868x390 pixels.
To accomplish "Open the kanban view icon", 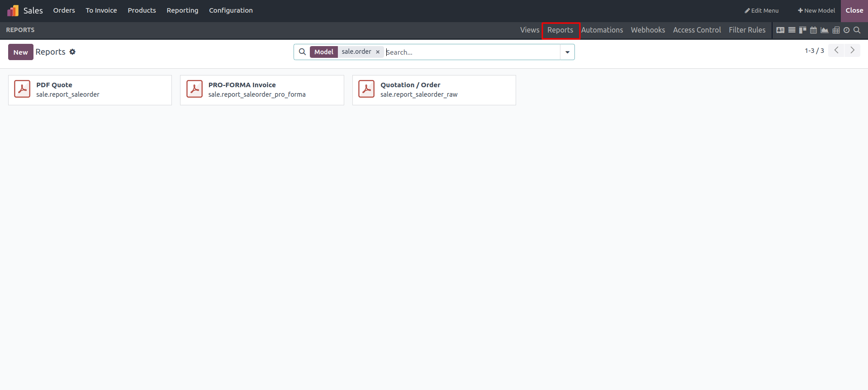I will 802,30.
